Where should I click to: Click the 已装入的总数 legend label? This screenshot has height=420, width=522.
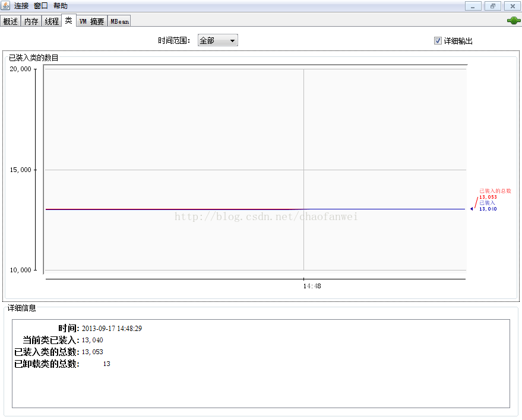495,191
